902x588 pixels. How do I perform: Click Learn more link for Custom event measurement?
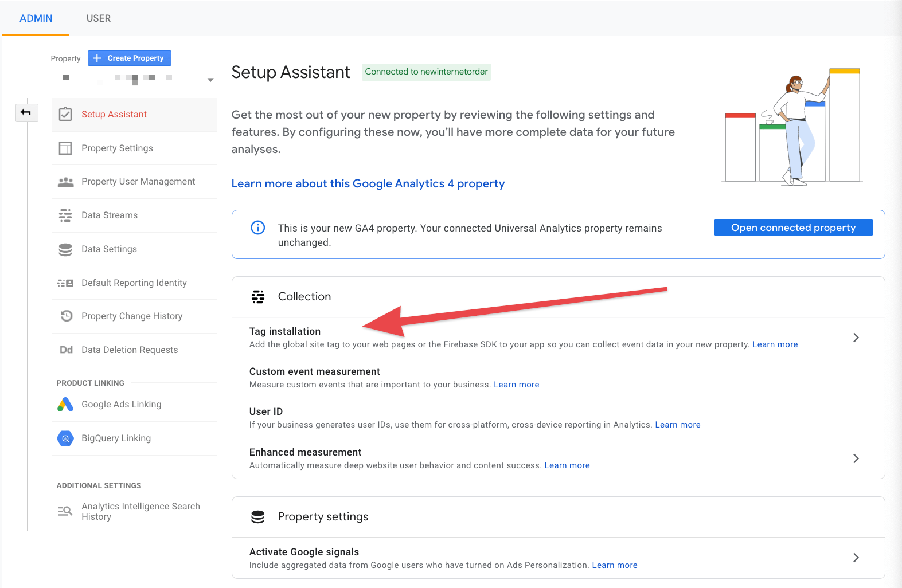pos(516,385)
